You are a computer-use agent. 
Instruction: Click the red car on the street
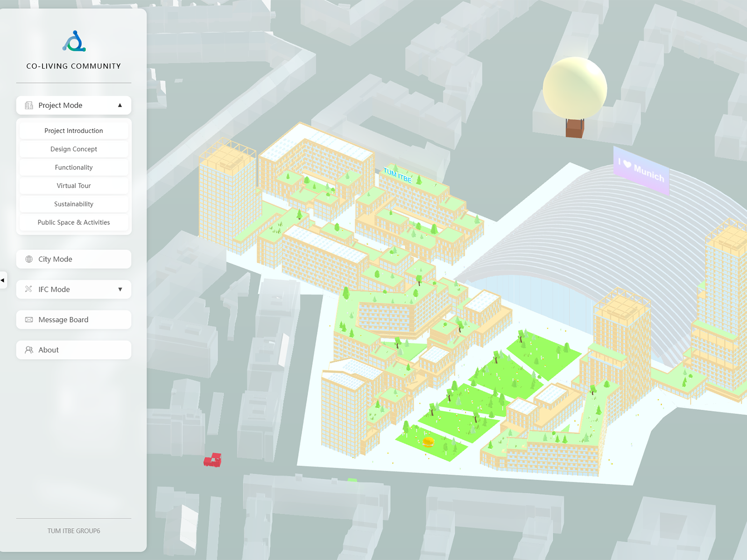click(213, 460)
